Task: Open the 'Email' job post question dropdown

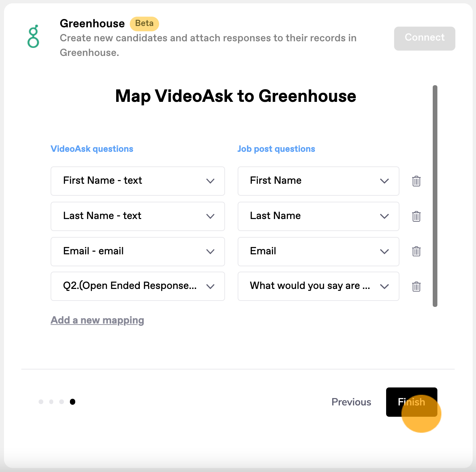Action: coord(319,252)
